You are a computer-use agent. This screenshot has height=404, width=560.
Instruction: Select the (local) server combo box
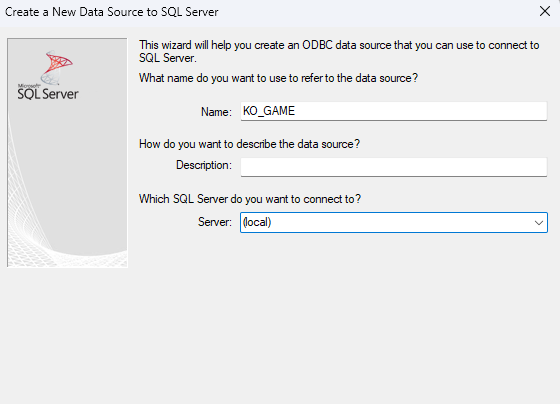click(394, 223)
